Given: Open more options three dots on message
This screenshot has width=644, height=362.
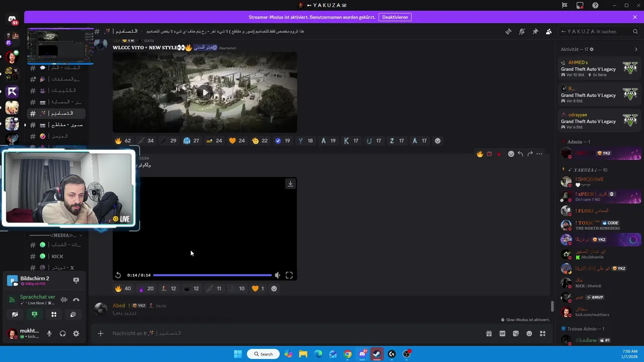Looking at the screenshot, I should 539,154.
